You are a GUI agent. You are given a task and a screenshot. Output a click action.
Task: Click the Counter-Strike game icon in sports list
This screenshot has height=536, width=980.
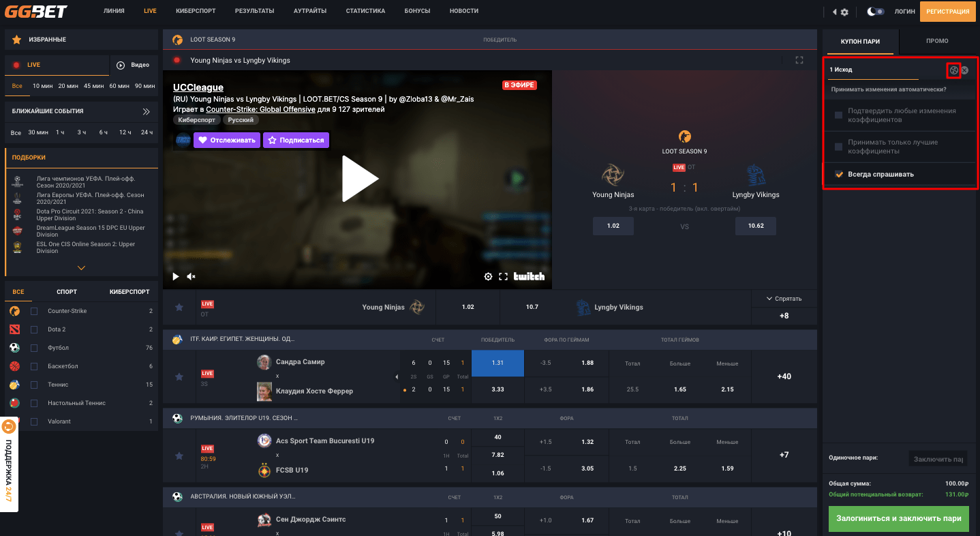coord(15,311)
